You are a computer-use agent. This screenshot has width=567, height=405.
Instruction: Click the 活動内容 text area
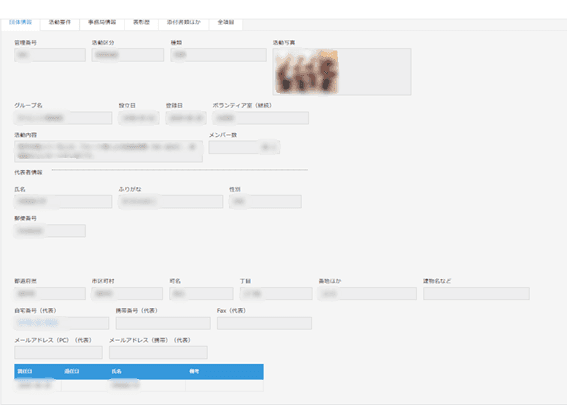point(108,151)
